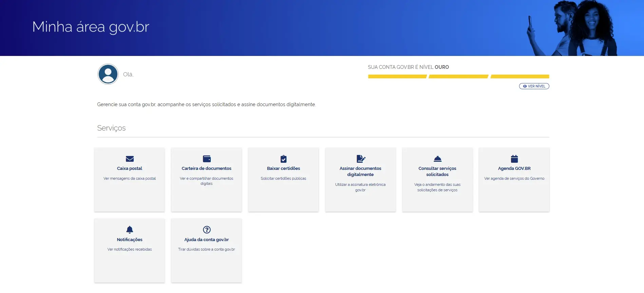Click the user profile avatar

(x=108, y=74)
